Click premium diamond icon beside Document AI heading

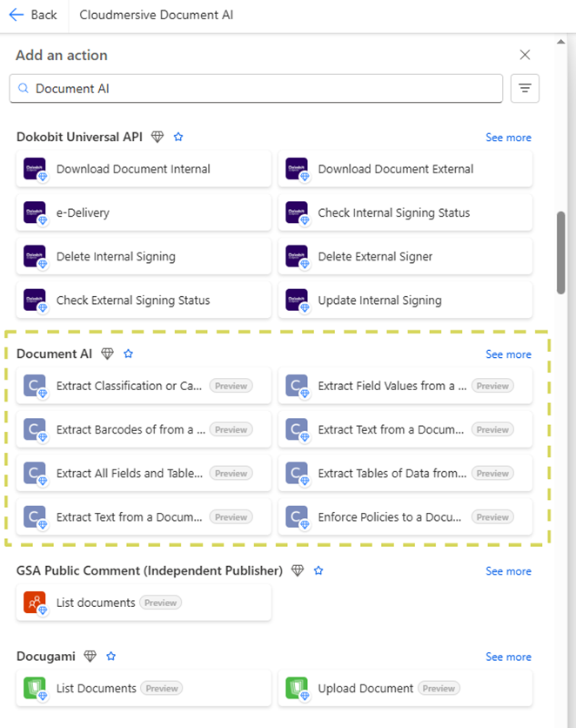[x=108, y=354]
